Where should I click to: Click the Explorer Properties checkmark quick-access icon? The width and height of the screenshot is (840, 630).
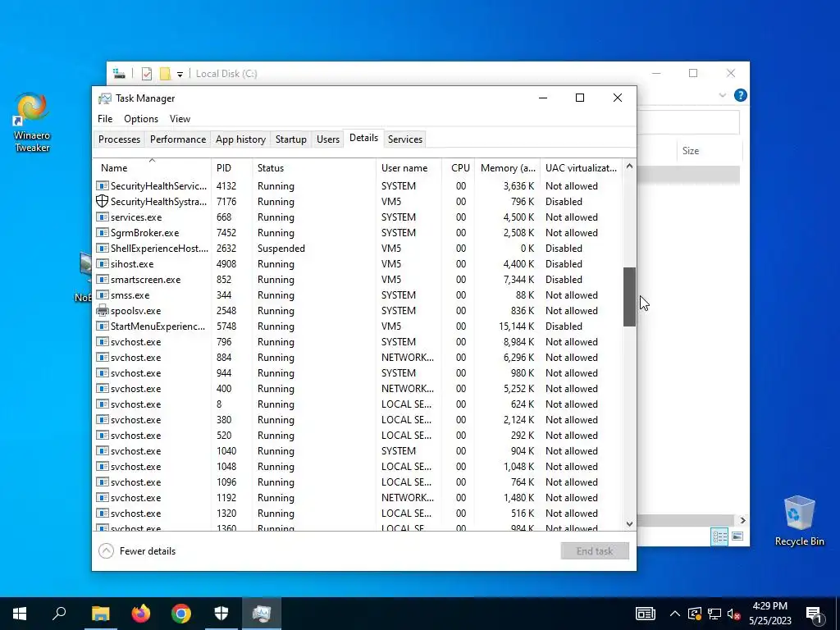click(147, 74)
